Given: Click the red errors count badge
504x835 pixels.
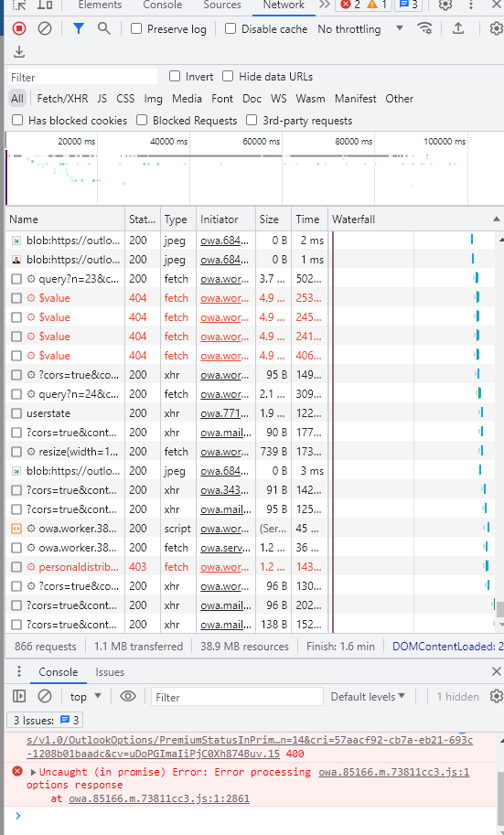Looking at the screenshot, I should point(350,5).
